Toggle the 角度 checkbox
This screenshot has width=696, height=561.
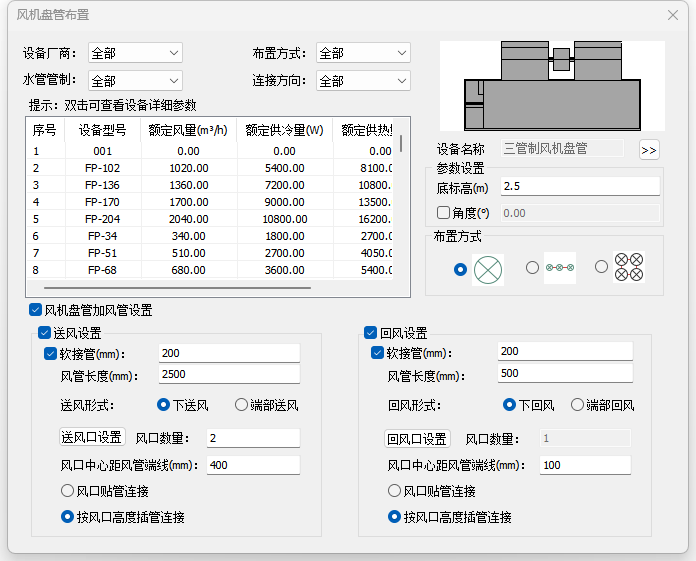click(444, 212)
